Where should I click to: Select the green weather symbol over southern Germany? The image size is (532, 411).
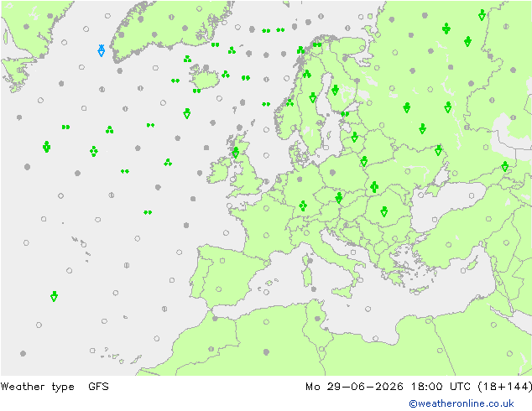click(x=303, y=205)
